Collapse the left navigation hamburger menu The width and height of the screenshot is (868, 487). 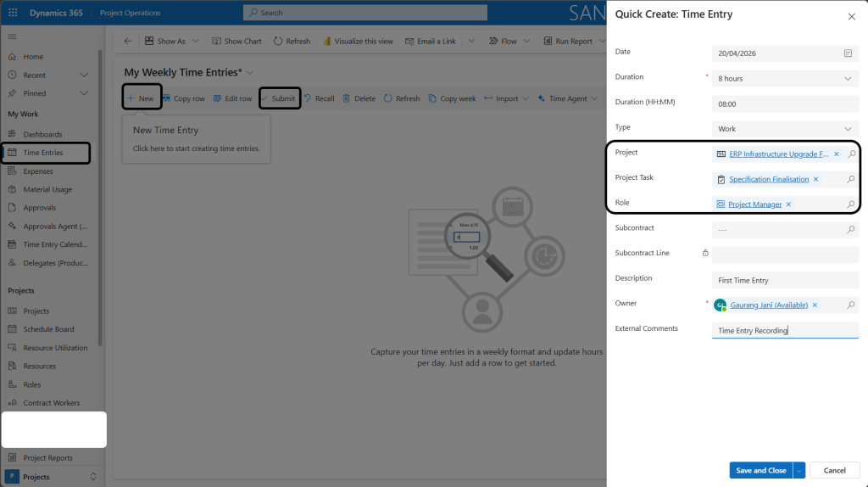[x=12, y=36]
